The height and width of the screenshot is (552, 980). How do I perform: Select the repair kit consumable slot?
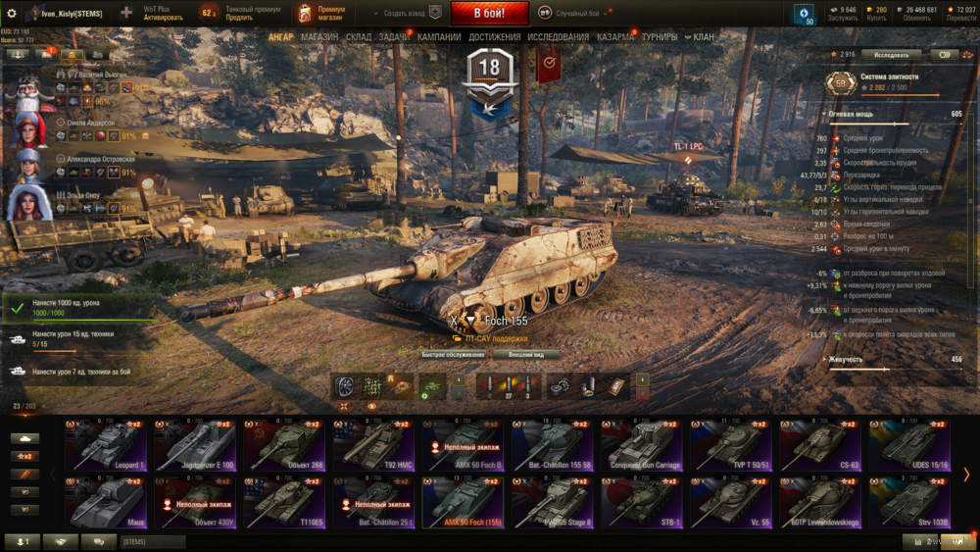coord(559,387)
